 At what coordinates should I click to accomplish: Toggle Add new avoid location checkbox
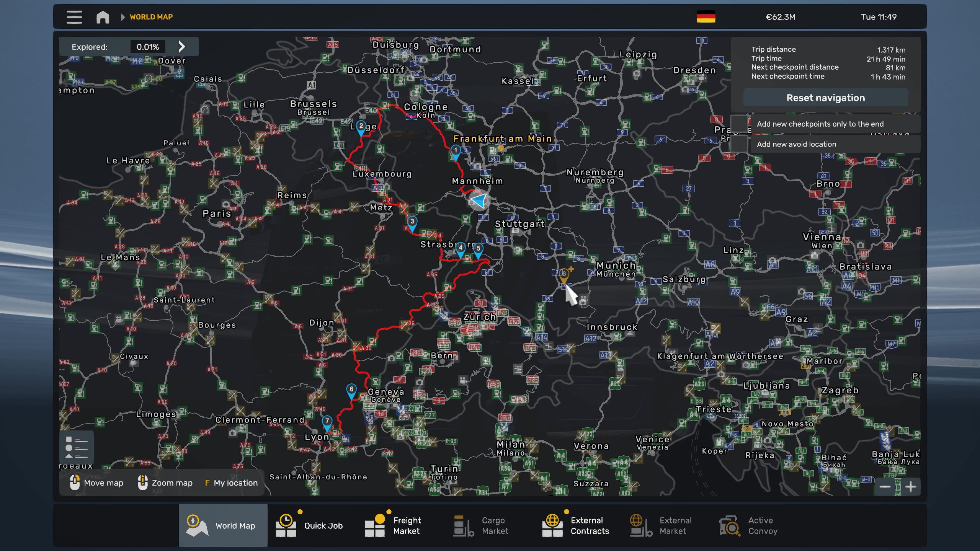tap(739, 144)
